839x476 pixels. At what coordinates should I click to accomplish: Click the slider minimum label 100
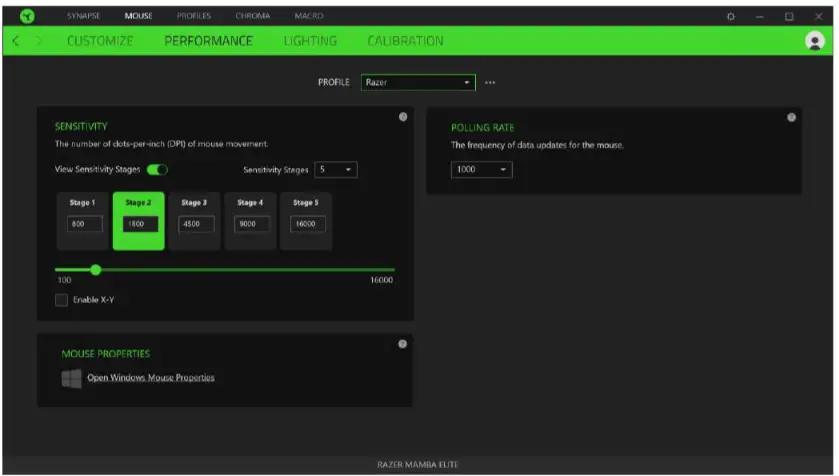point(64,280)
